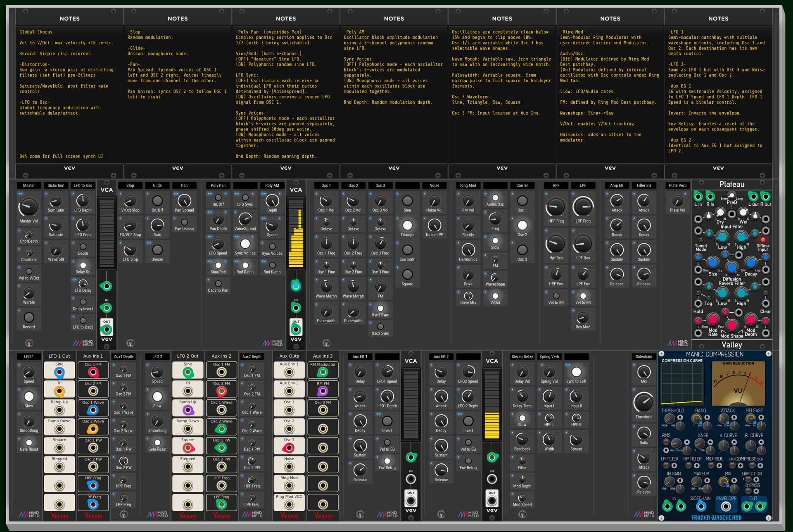Click the LPF Freq knob
This screenshot has height=532, width=793.
click(583, 207)
